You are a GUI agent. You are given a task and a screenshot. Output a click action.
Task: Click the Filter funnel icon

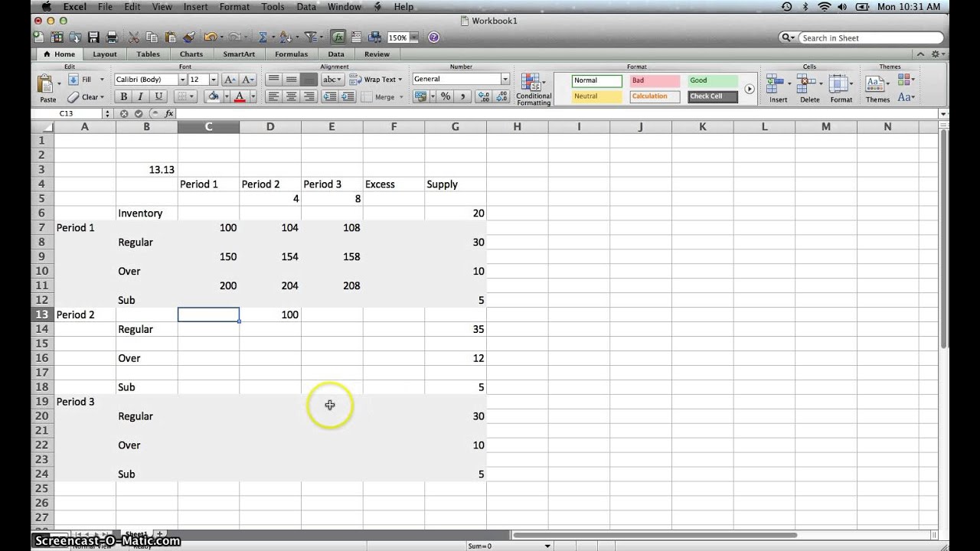(x=310, y=37)
